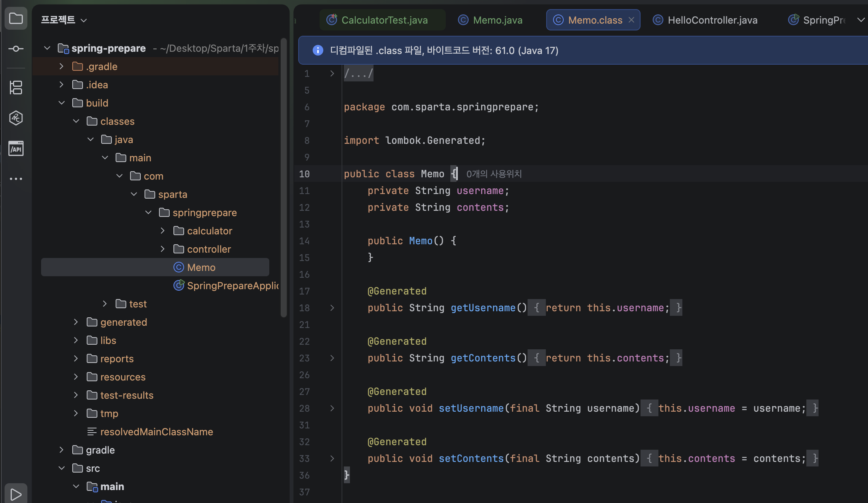Open the AI assistant hexagon icon
This screenshot has height=503, width=868.
click(16, 118)
